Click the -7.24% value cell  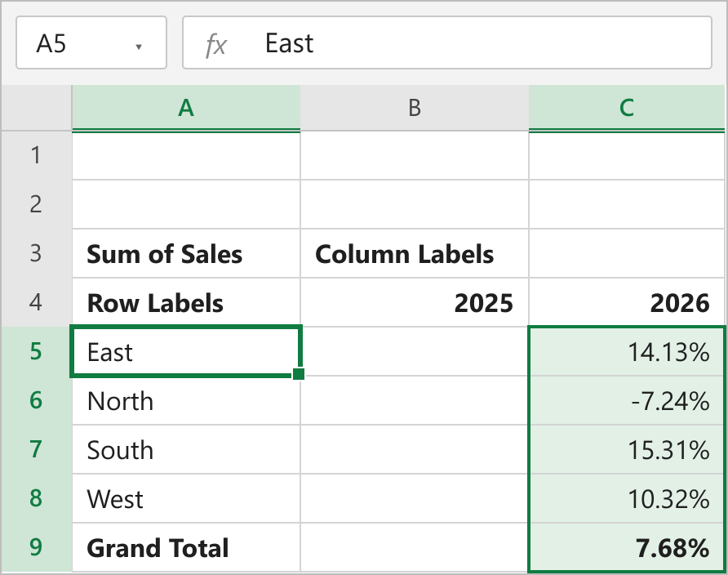627,400
